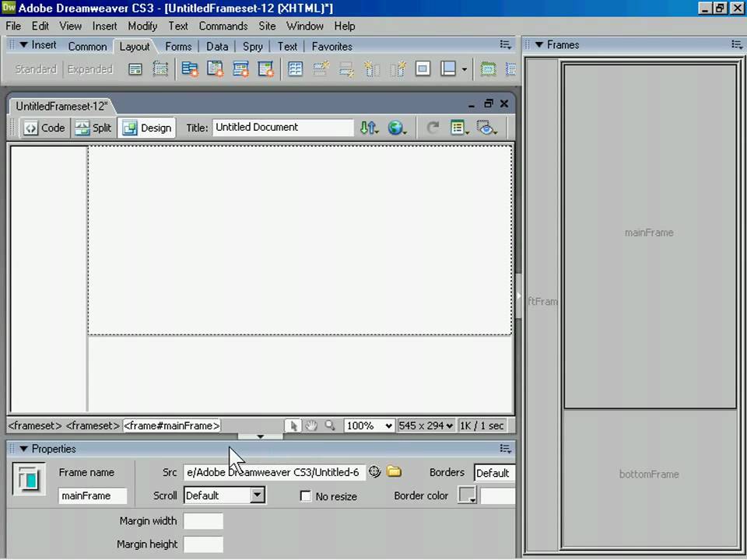Click the frame thumbnail icon in Properties

(x=29, y=479)
